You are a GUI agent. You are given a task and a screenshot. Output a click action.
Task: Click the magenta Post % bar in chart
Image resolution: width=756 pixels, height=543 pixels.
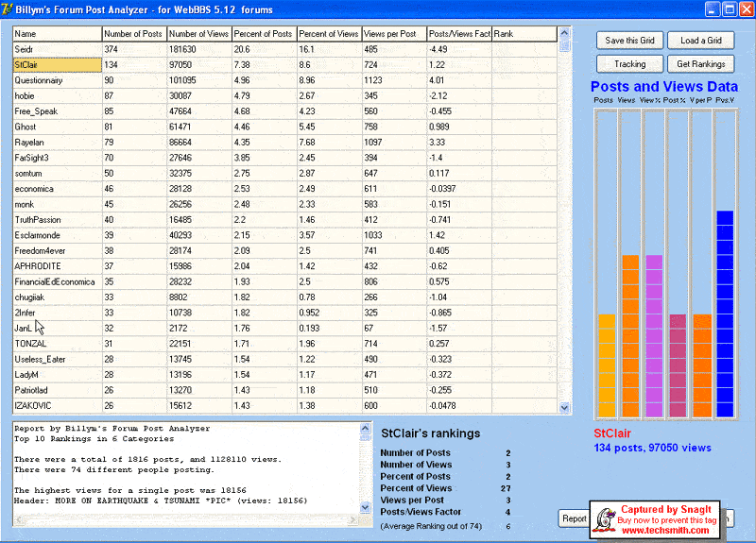click(x=678, y=365)
